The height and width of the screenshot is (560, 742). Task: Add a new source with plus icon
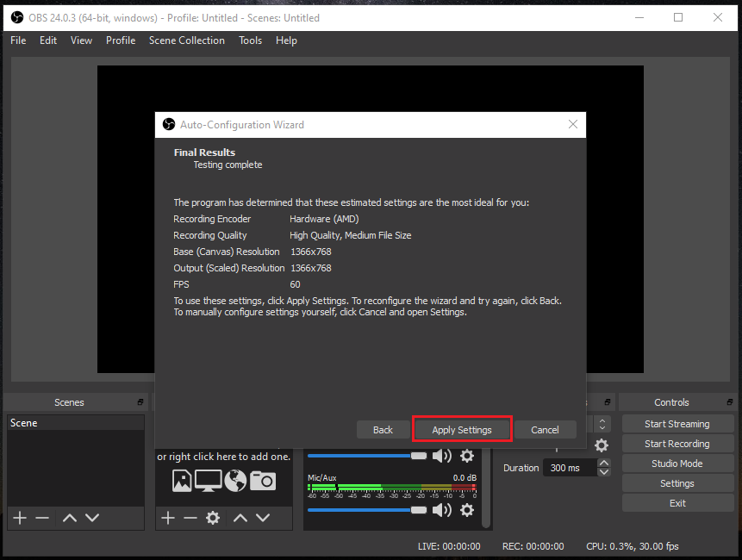[168, 518]
